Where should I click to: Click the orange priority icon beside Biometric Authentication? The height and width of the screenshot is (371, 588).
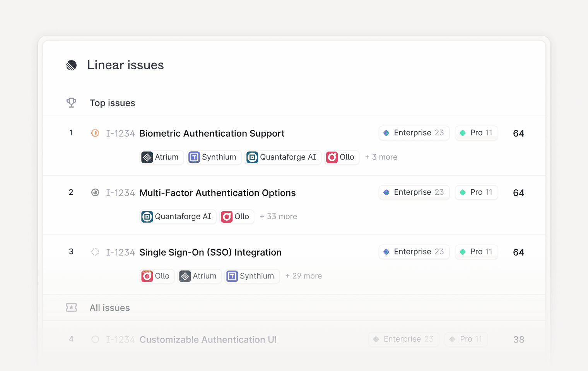coord(95,133)
